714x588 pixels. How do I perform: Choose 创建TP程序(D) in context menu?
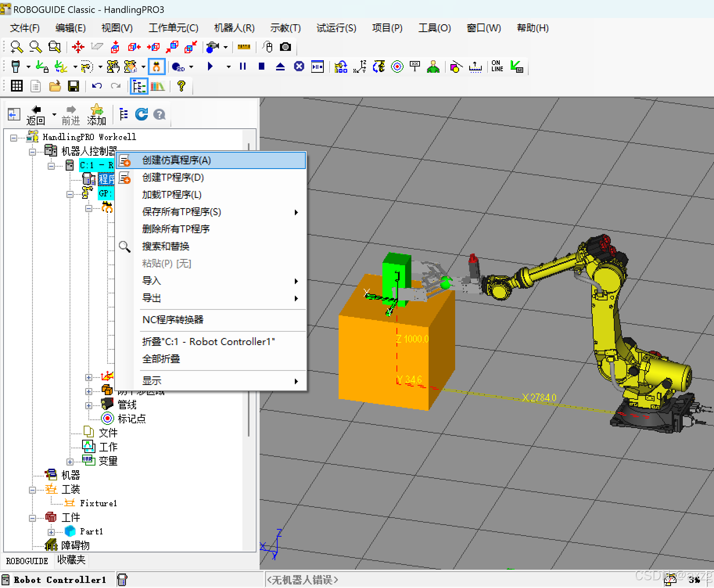pos(211,178)
